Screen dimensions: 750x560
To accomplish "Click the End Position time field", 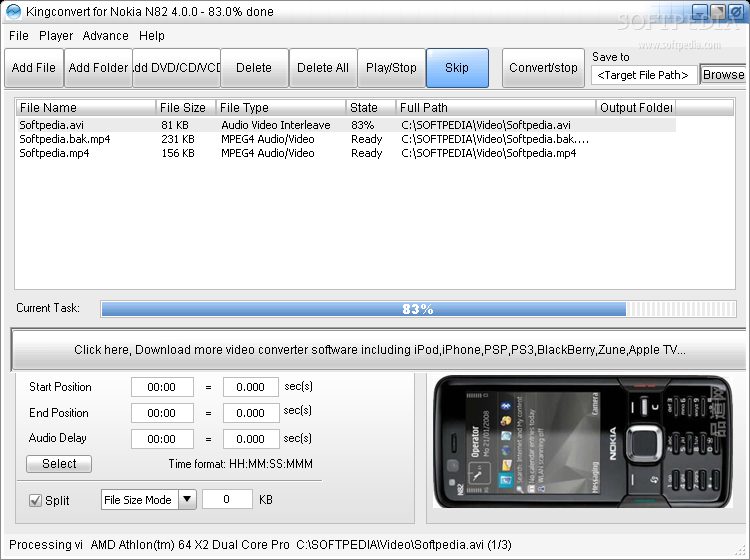I will click(162, 413).
